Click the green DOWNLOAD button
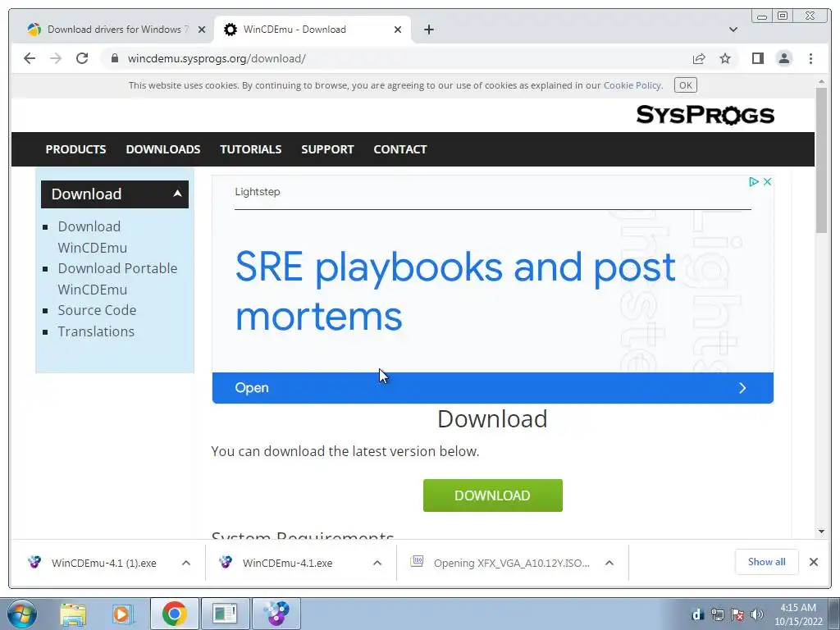 pyautogui.click(x=492, y=495)
